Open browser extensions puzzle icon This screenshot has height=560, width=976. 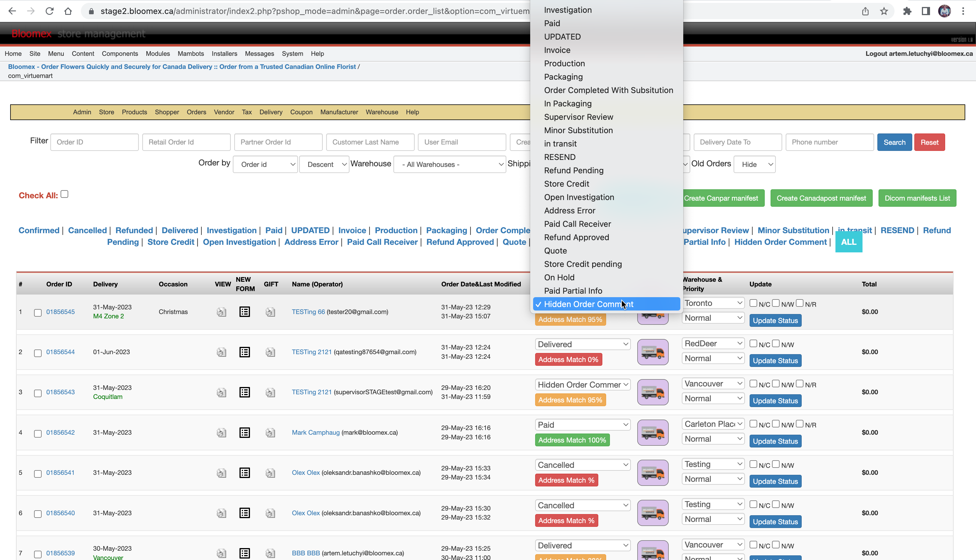coord(907,11)
